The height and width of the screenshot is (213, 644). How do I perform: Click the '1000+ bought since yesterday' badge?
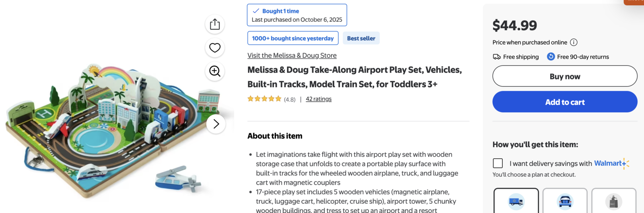coord(293,38)
